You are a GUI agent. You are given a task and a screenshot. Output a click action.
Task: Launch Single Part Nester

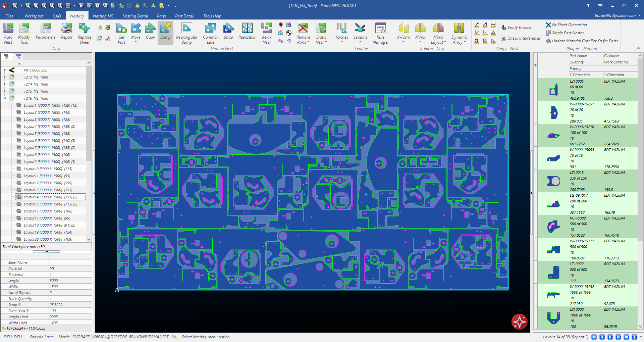click(565, 33)
